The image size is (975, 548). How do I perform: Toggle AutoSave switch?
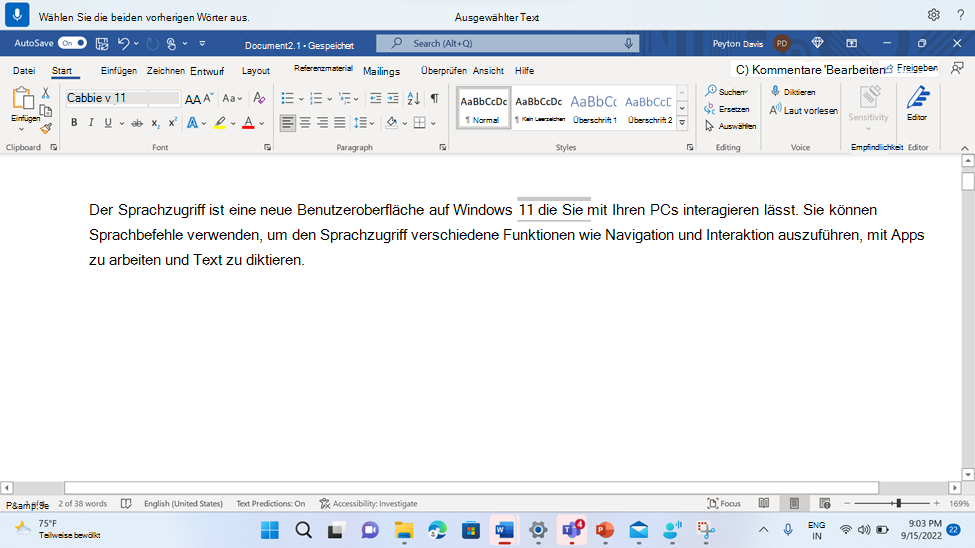(73, 43)
